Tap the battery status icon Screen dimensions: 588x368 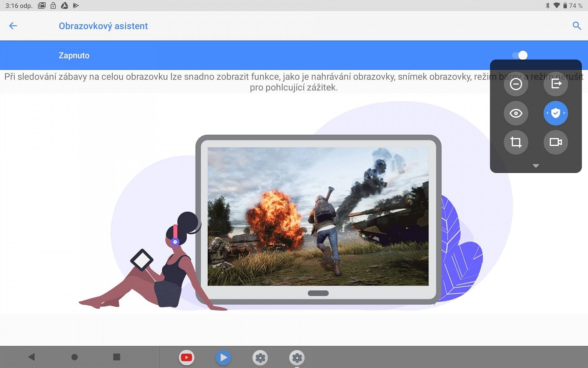(x=565, y=6)
